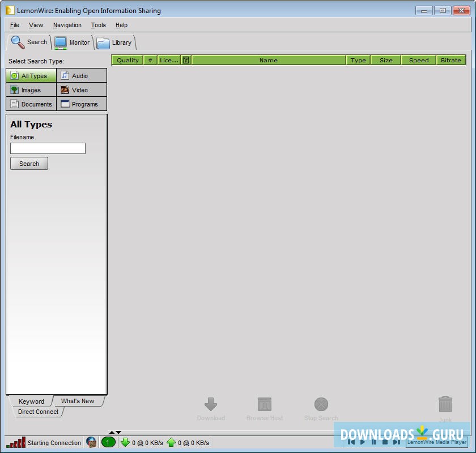476x453 pixels.
Task: Open the Navigation menu
Action: [x=67, y=25]
